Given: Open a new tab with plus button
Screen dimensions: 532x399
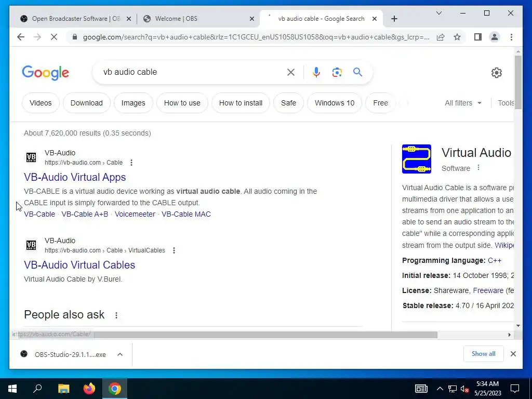Looking at the screenshot, I should point(394,19).
